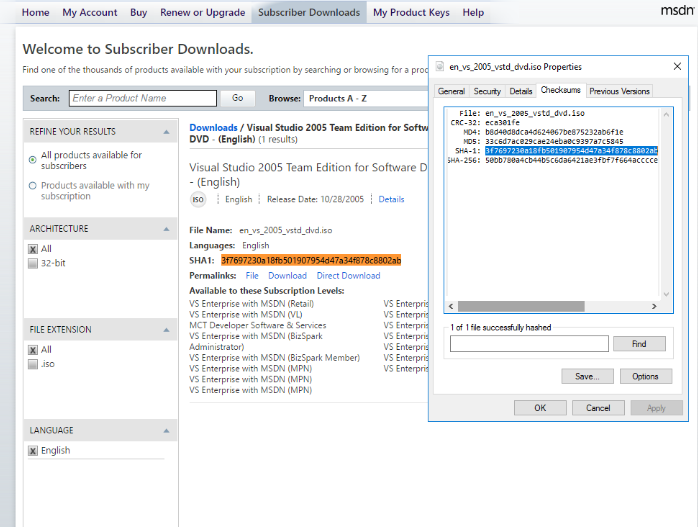Viewport: 698px width, 527px height.
Task: Open the Home menu item
Action: pos(36,12)
